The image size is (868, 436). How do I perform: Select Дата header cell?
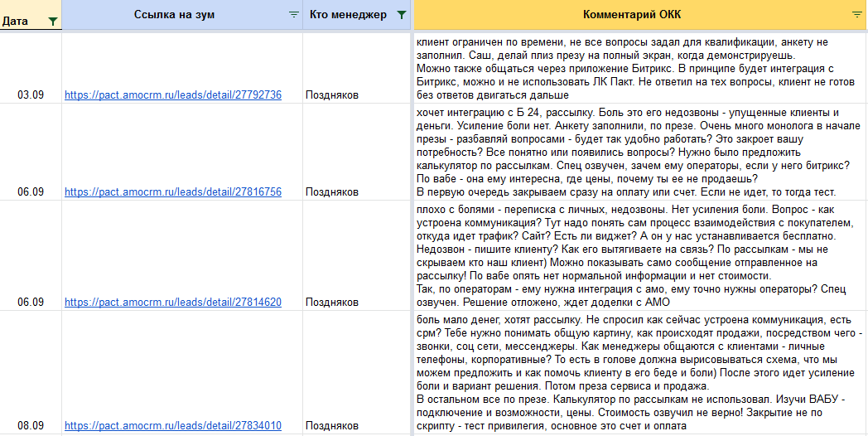click(31, 15)
